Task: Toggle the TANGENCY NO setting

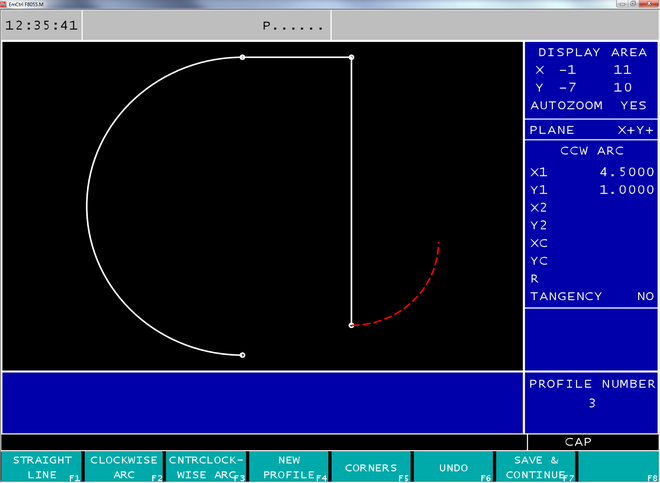Action: pos(590,296)
